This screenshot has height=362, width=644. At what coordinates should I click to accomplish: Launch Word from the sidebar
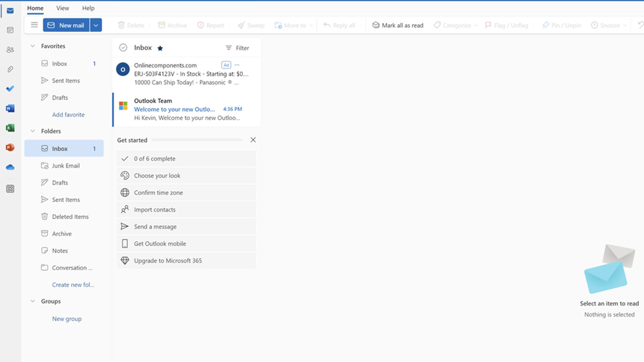click(x=10, y=108)
